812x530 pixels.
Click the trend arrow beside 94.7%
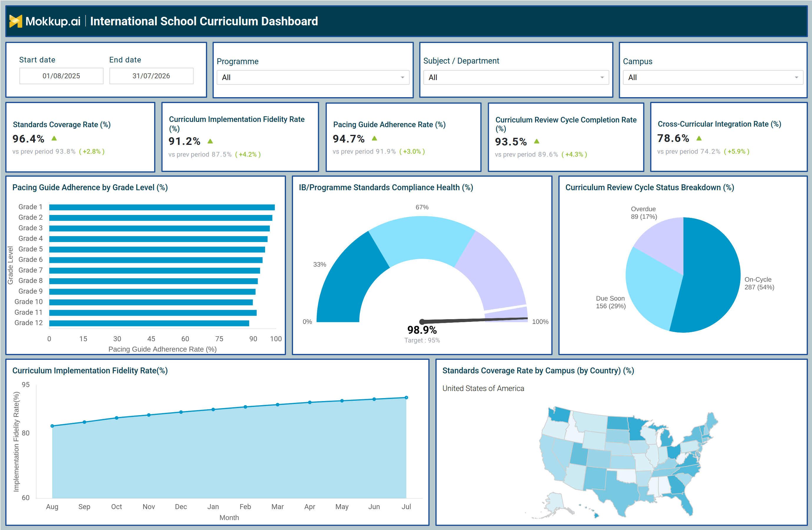pyautogui.click(x=375, y=138)
